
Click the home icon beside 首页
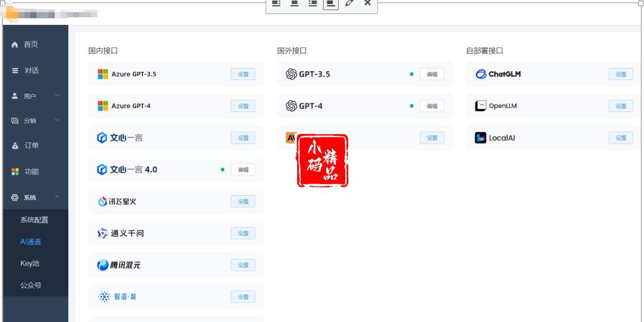click(x=15, y=45)
